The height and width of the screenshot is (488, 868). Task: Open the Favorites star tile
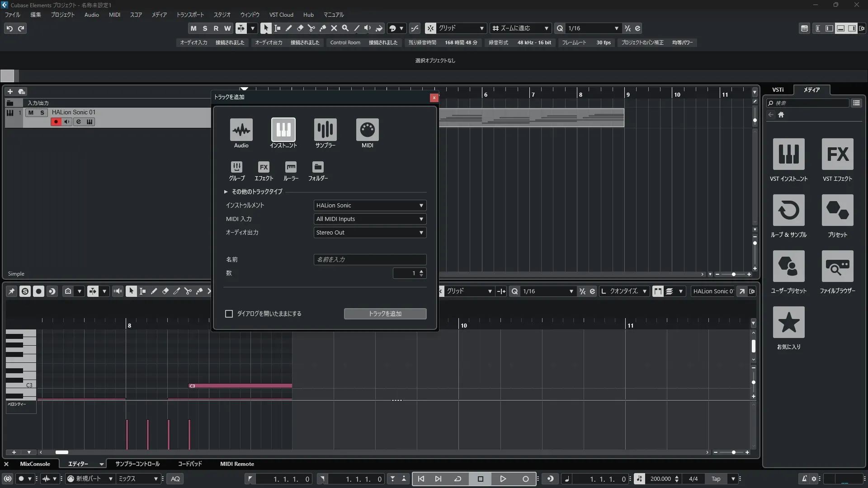[788, 323]
